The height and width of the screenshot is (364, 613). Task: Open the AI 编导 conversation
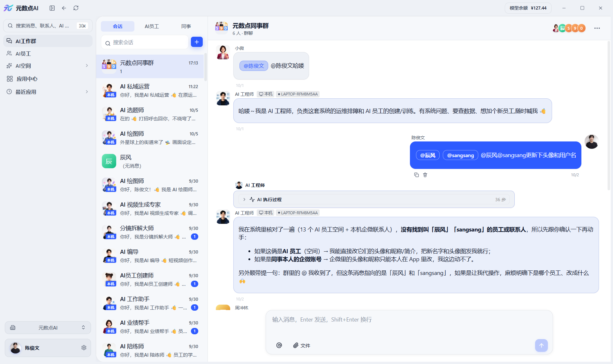[x=150, y=256]
